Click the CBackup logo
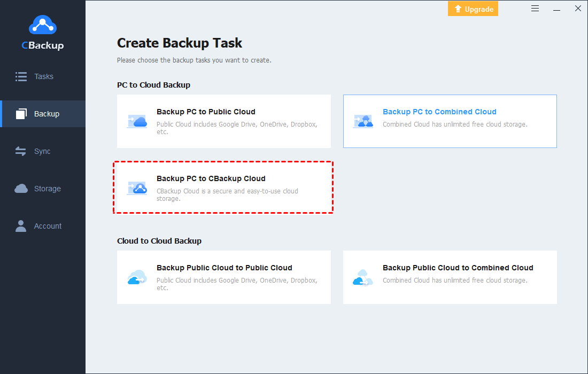This screenshot has height=374, width=588. click(42, 32)
